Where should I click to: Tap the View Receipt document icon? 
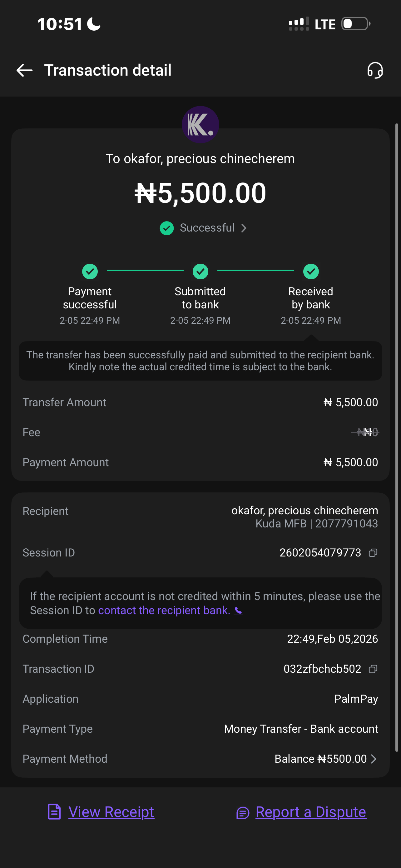pos(54,812)
